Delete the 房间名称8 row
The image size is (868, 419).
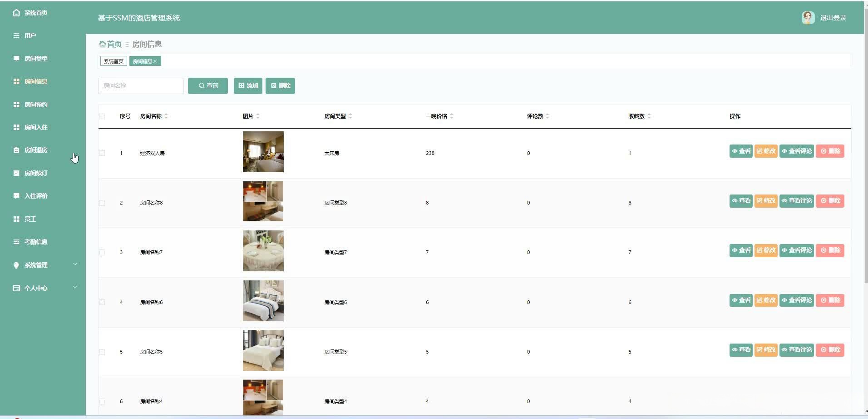(x=830, y=200)
